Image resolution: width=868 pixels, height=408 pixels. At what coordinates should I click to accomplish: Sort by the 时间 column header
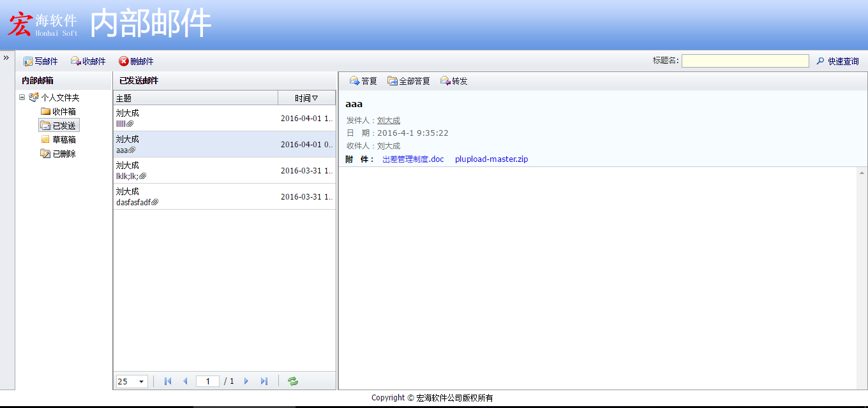point(306,98)
